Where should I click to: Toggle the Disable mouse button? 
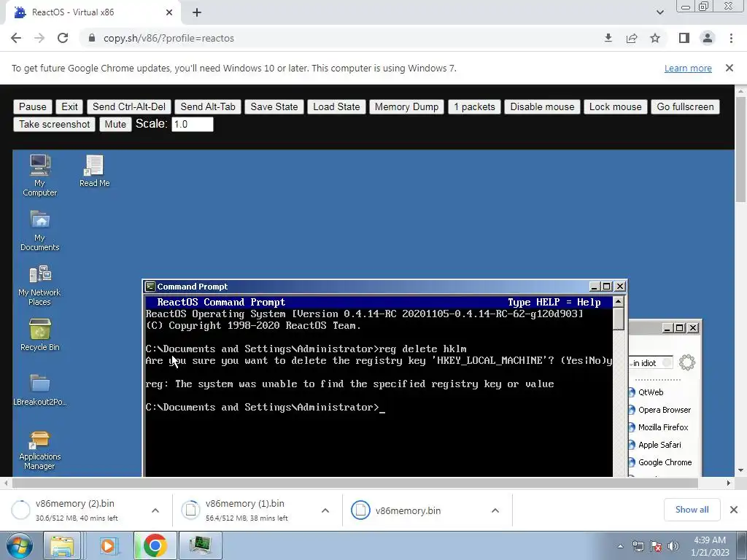click(x=542, y=106)
